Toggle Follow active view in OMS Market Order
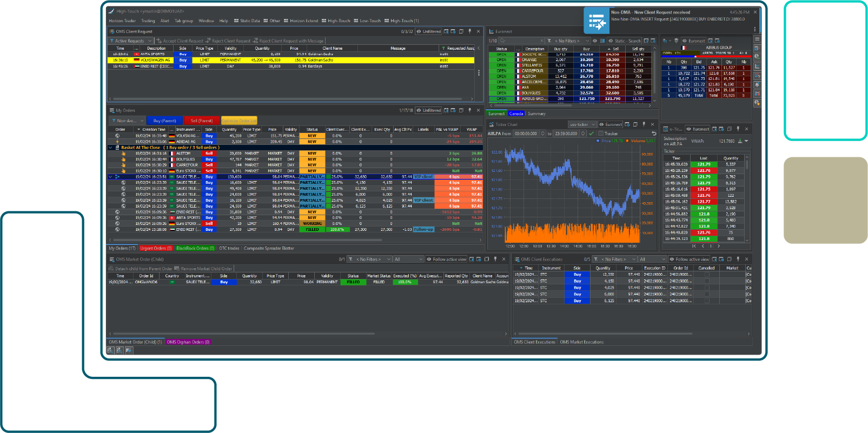Image resolution: width=868 pixels, height=433 pixels. (x=447, y=259)
